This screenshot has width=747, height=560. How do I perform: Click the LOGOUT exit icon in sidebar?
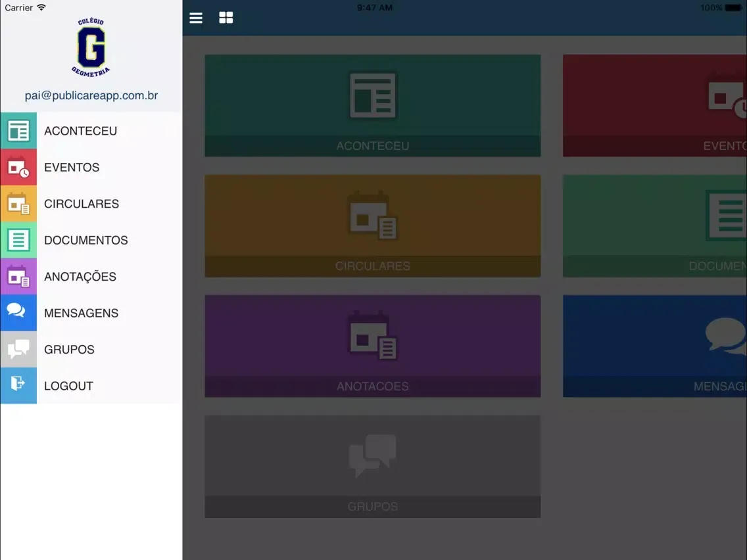click(x=18, y=386)
